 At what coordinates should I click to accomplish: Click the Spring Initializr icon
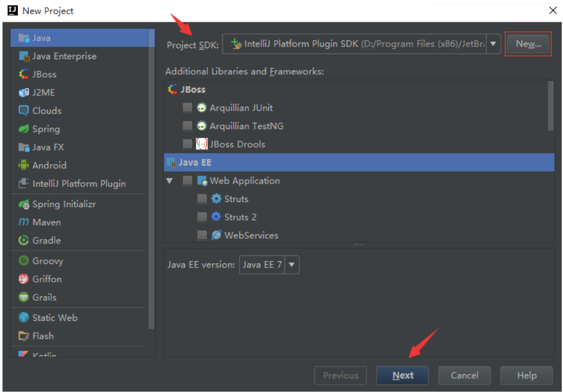coord(24,204)
